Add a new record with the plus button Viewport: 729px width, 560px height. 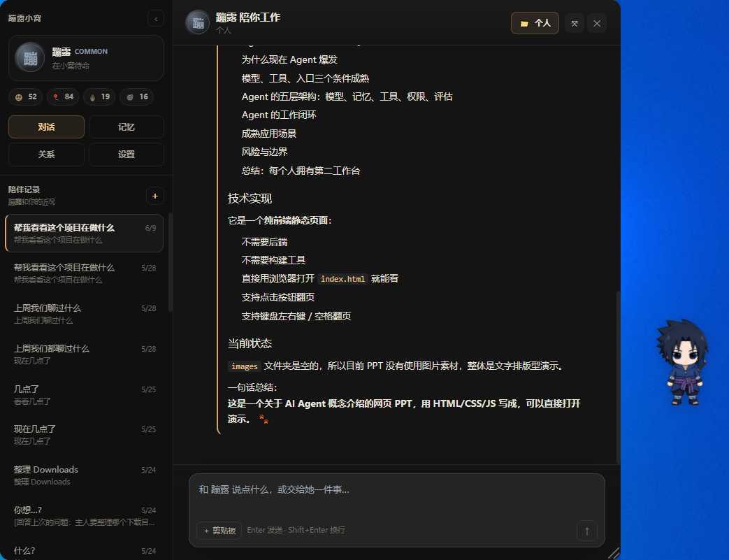pyautogui.click(x=155, y=196)
